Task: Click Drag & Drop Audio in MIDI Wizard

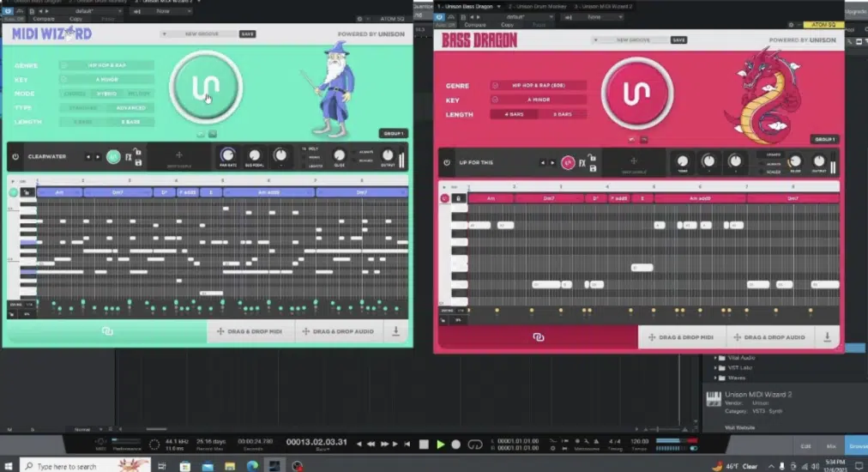Action: 338,331
